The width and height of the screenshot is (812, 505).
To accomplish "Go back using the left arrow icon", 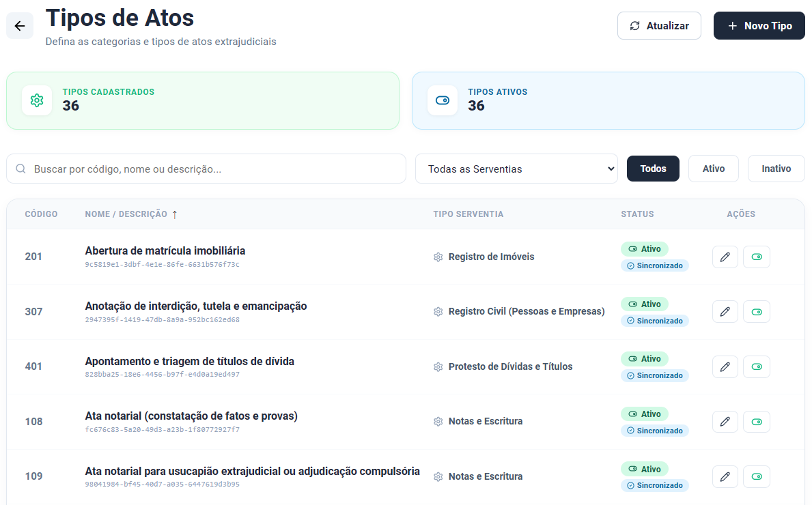I will click(20, 26).
